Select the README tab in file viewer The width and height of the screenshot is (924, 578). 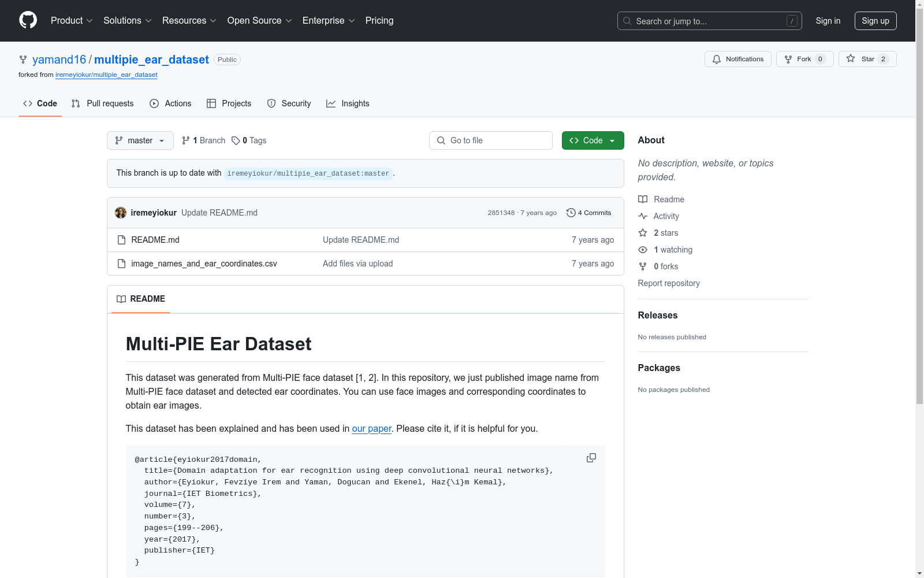pyautogui.click(x=141, y=299)
